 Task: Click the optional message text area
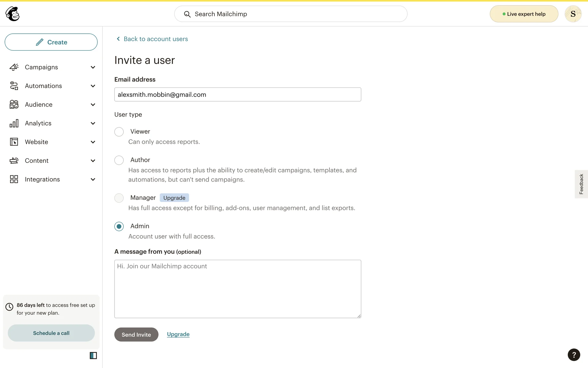238,289
